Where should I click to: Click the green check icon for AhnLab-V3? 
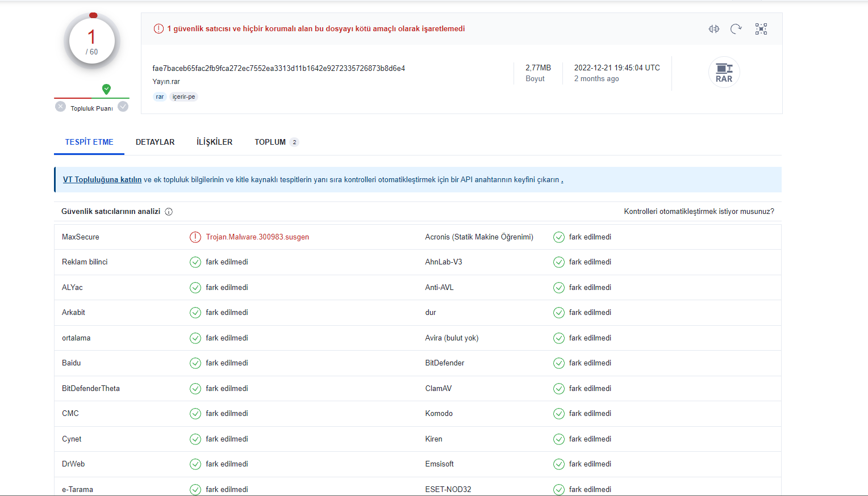click(559, 262)
